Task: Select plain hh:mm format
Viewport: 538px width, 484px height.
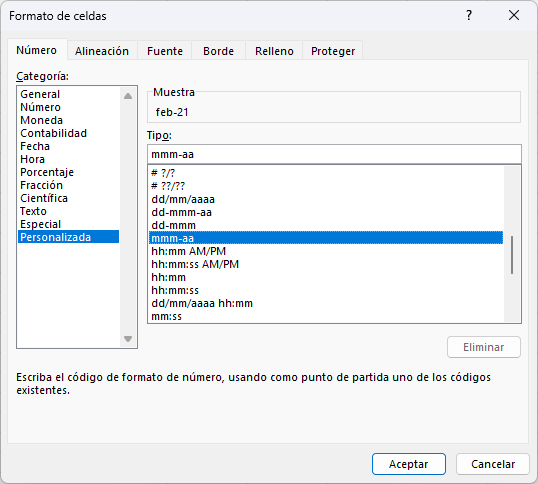Action: click(326, 278)
